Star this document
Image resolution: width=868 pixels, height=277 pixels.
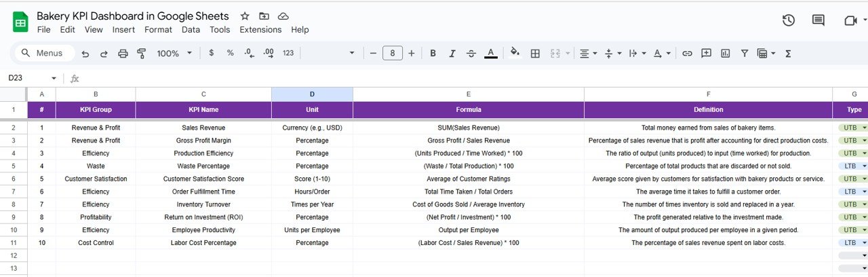(x=245, y=16)
